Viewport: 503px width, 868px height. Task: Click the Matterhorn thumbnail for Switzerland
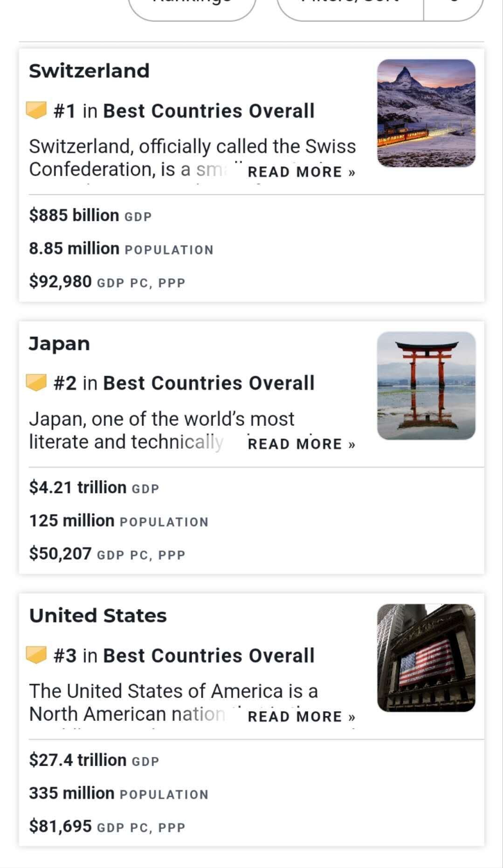click(x=426, y=113)
